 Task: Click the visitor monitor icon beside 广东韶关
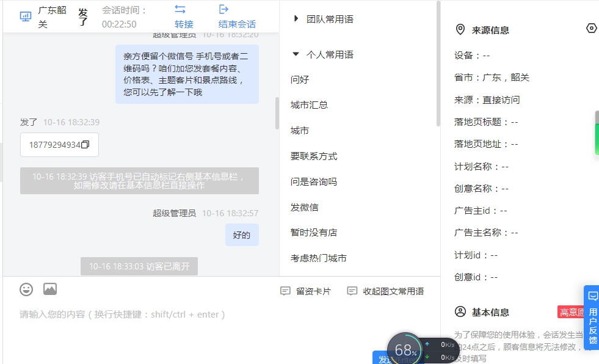coord(26,17)
